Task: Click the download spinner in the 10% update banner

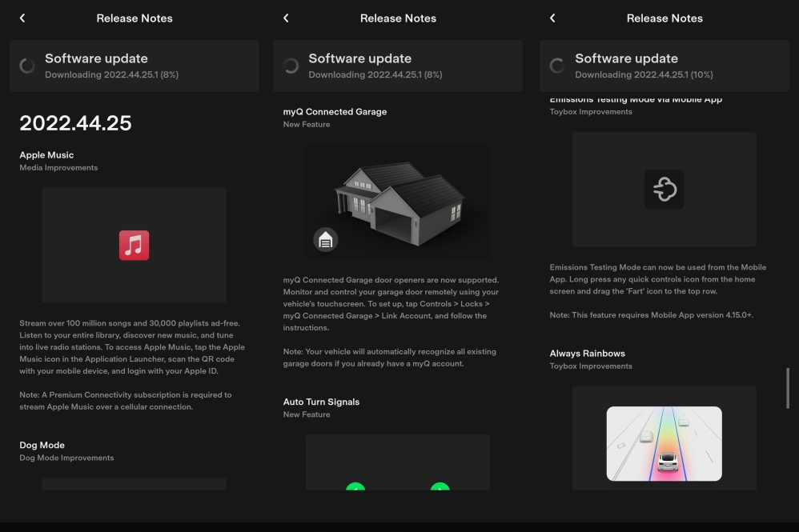Action: (x=557, y=66)
